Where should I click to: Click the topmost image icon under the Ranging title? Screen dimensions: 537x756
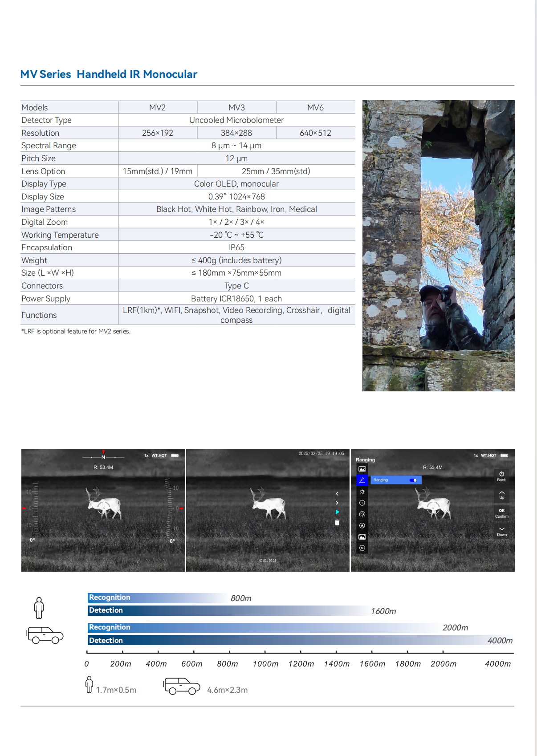(362, 469)
